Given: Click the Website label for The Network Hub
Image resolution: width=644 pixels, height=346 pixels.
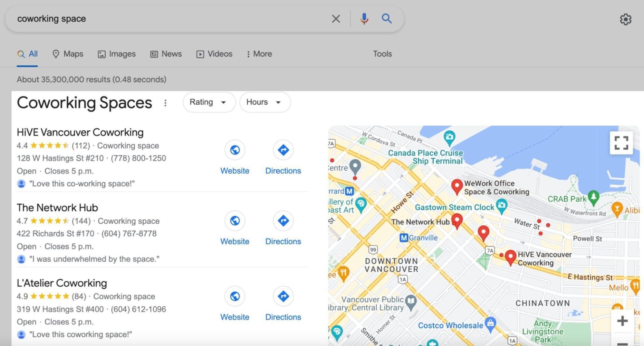Looking at the screenshot, I should point(235,241).
